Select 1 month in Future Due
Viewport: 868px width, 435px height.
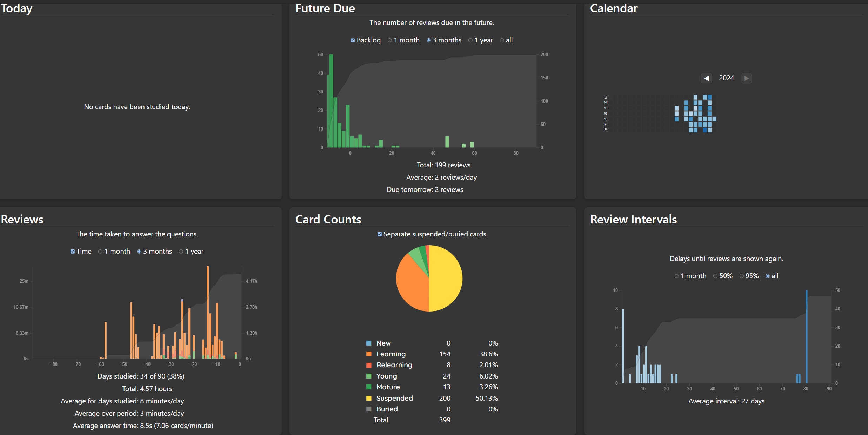tap(390, 40)
